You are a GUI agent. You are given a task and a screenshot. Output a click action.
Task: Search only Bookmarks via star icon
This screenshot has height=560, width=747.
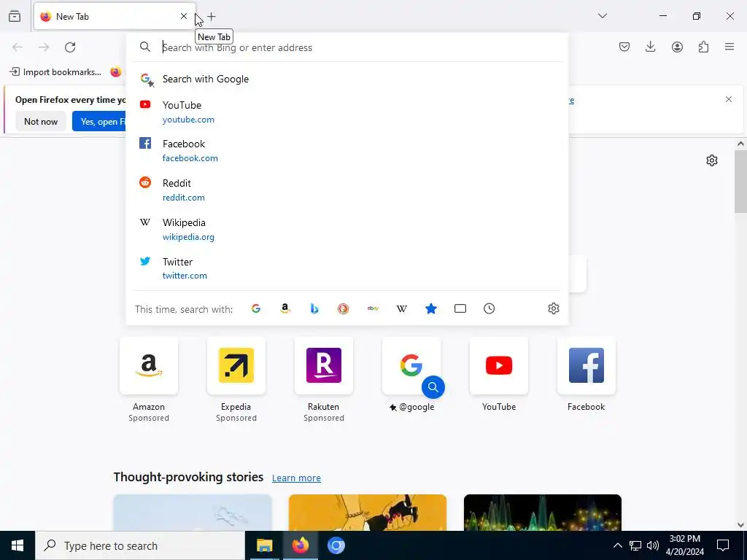coord(430,308)
